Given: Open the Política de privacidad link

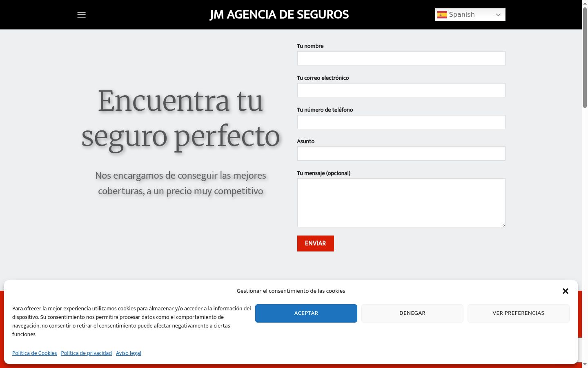Looking at the screenshot, I should (87, 353).
